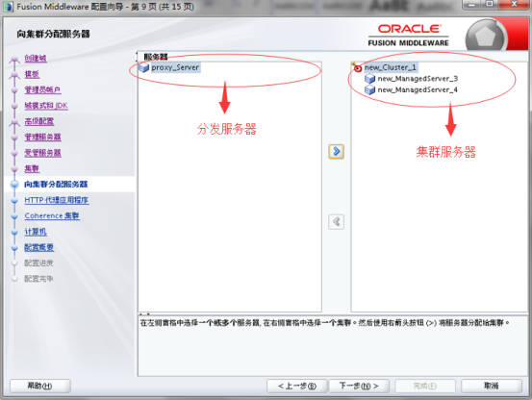The width and height of the screenshot is (532, 400).
Task: Select new_ManagedServer_3 in the cluster tree
Action: (x=418, y=79)
